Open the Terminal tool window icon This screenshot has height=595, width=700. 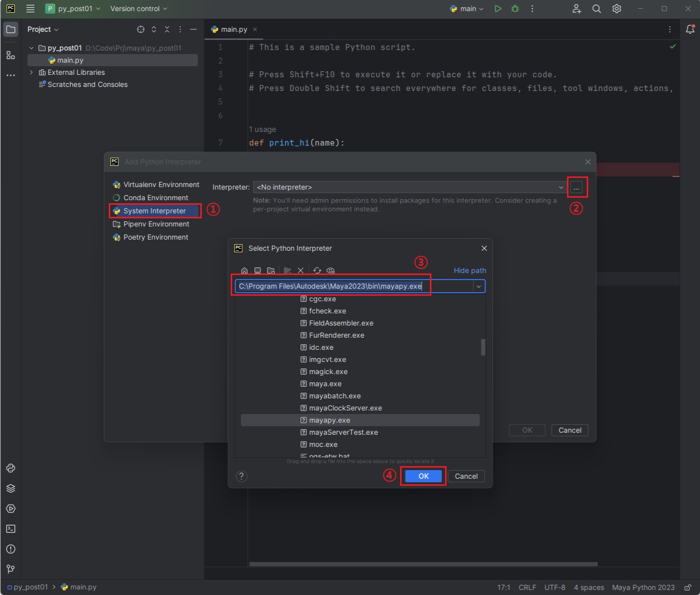(x=11, y=529)
